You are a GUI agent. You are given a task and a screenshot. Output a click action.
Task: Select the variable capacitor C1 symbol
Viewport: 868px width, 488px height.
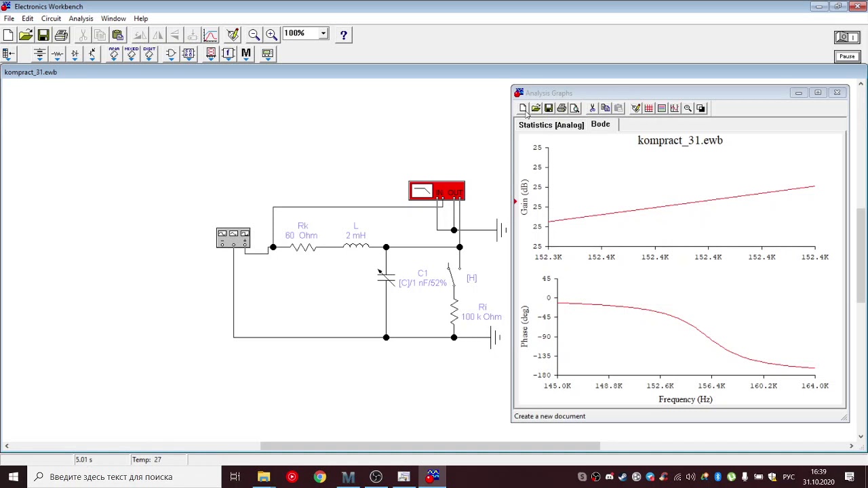386,277
